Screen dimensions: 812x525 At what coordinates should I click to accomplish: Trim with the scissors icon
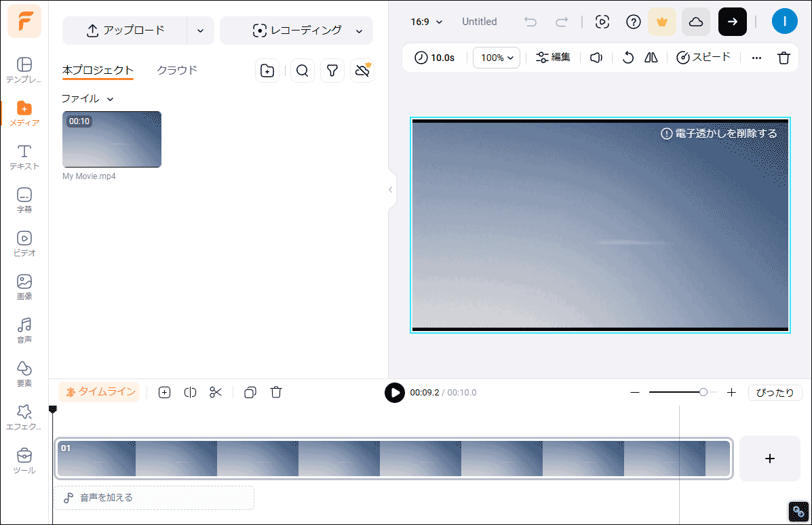tap(216, 393)
